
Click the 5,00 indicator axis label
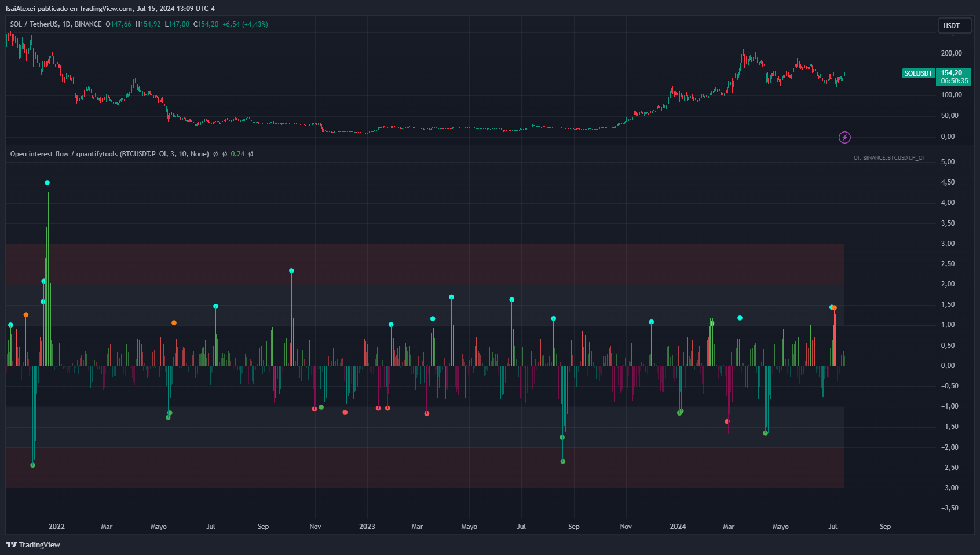[x=948, y=162]
